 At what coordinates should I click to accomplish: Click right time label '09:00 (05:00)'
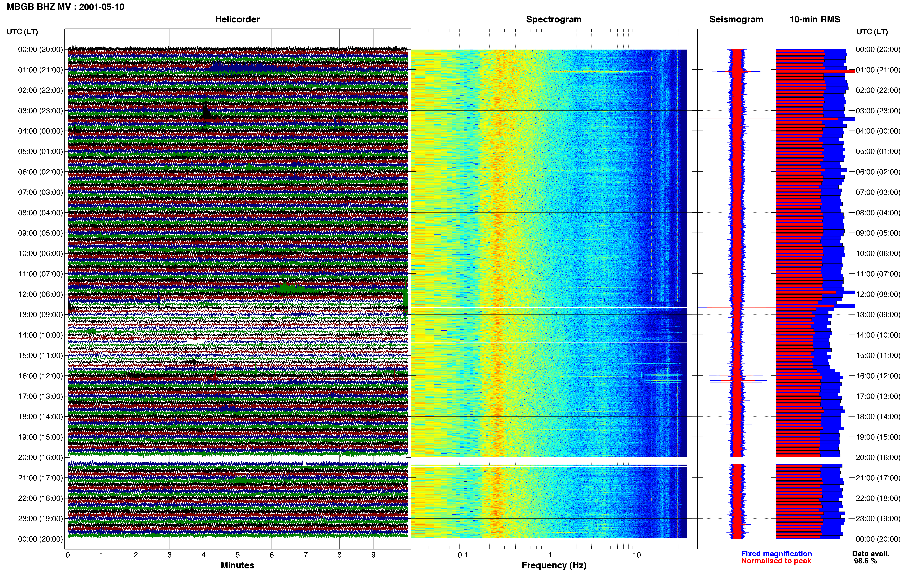coord(878,233)
